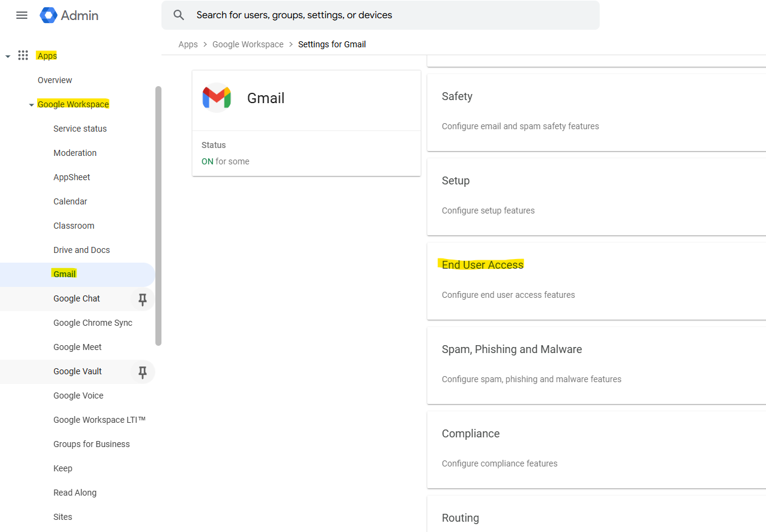
Task: Select Gmail in the sidebar
Action: (77, 274)
